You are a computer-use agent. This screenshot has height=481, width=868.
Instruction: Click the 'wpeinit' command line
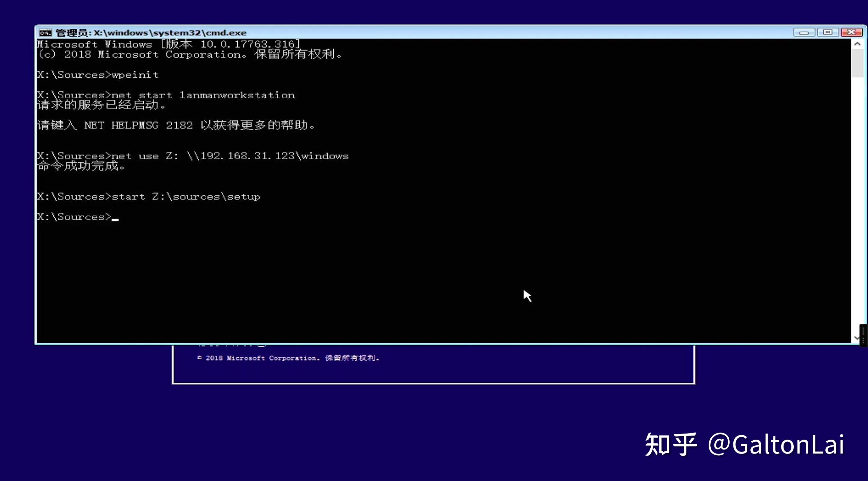[x=98, y=75]
